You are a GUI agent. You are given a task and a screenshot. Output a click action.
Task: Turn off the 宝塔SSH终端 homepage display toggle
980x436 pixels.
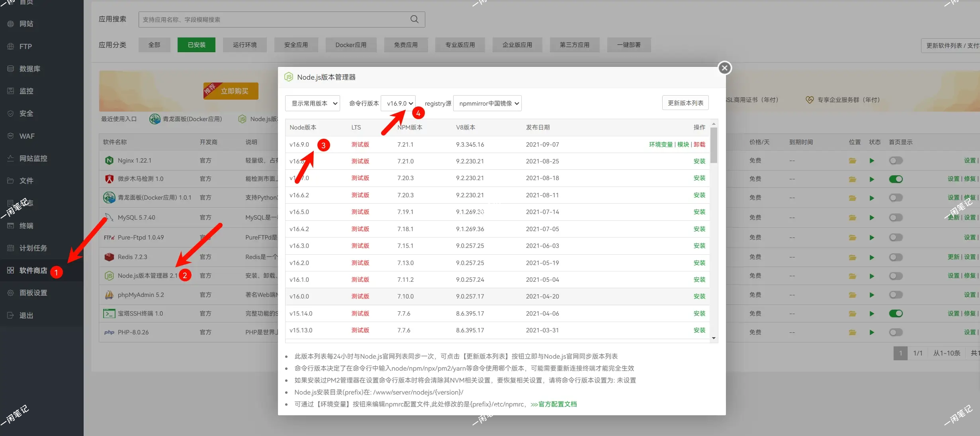[896, 314]
